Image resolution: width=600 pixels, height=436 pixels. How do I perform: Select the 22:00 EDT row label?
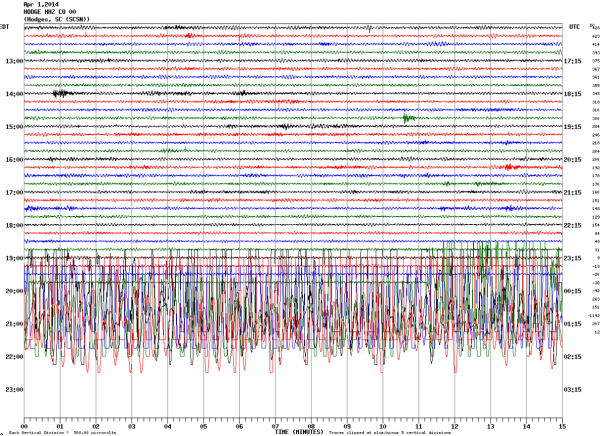click(12, 357)
